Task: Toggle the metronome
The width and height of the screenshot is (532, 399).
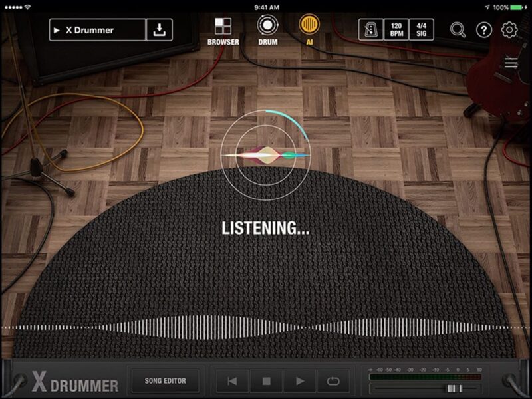Action: tap(370, 30)
